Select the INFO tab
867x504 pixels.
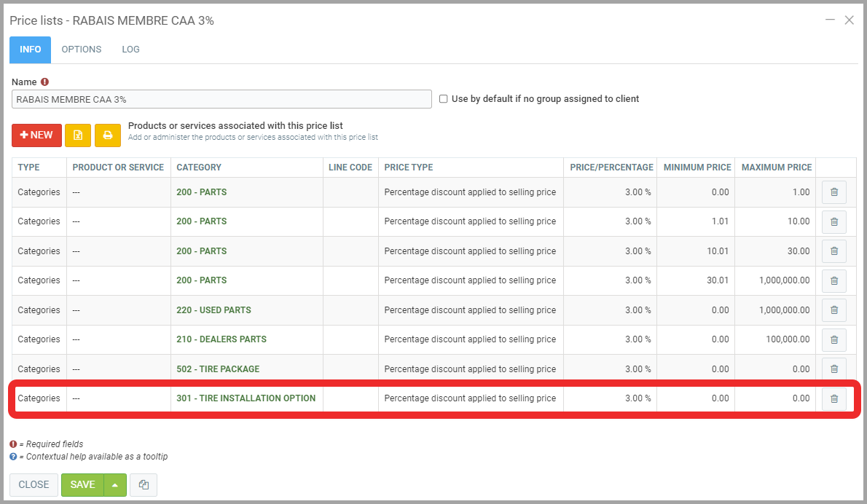point(31,50)
